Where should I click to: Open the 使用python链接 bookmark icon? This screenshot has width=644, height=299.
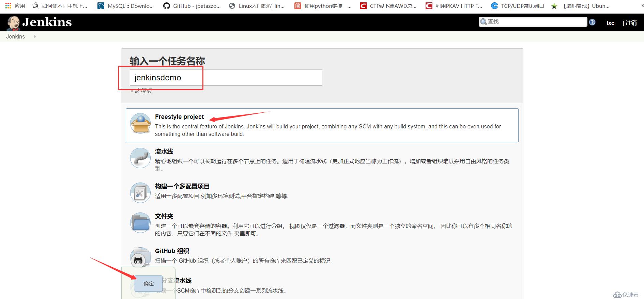click(x=298, y=6)
